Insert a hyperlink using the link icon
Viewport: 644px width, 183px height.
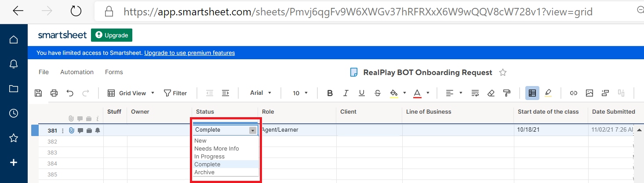tap(573, 93)
